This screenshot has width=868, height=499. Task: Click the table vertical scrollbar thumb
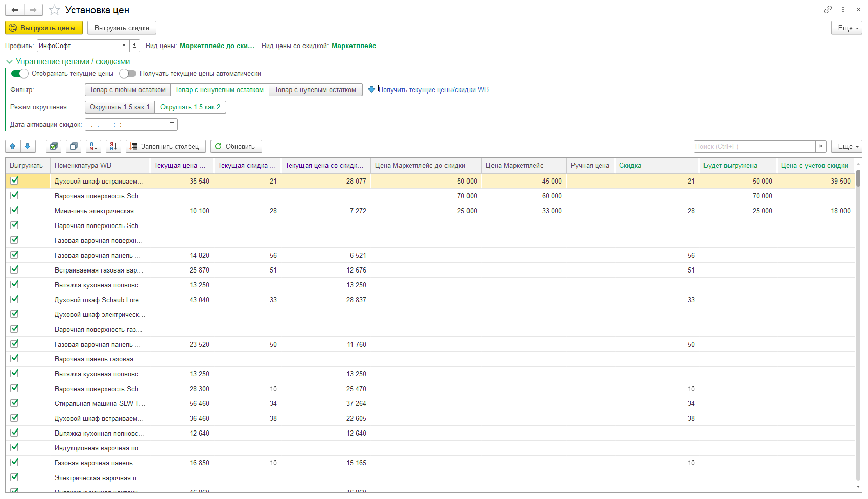point(858,178)
